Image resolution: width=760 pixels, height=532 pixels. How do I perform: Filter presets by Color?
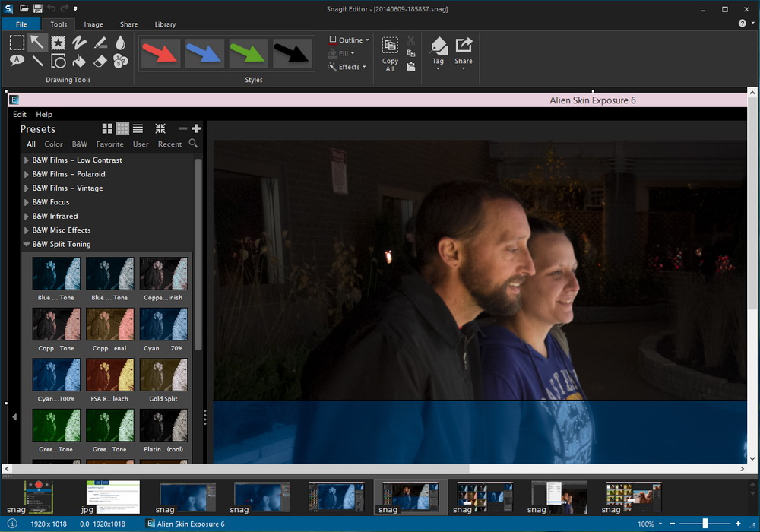click(53, 144)
